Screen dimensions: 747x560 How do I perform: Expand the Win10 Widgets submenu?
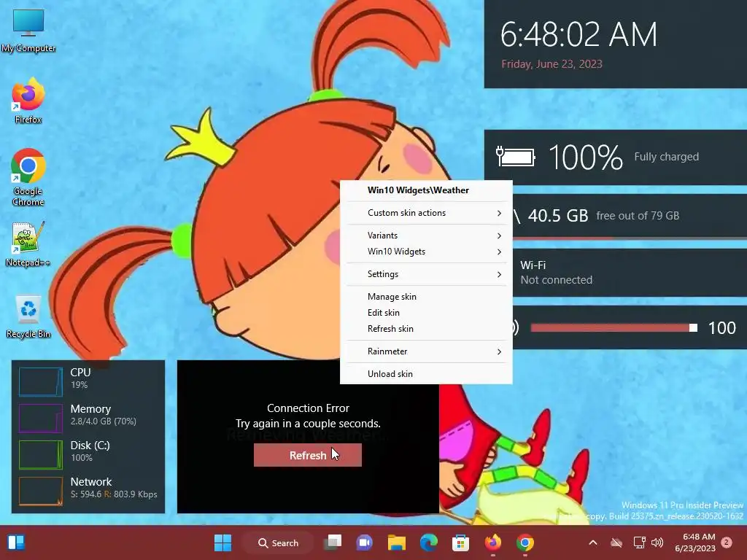click(426, 252)
